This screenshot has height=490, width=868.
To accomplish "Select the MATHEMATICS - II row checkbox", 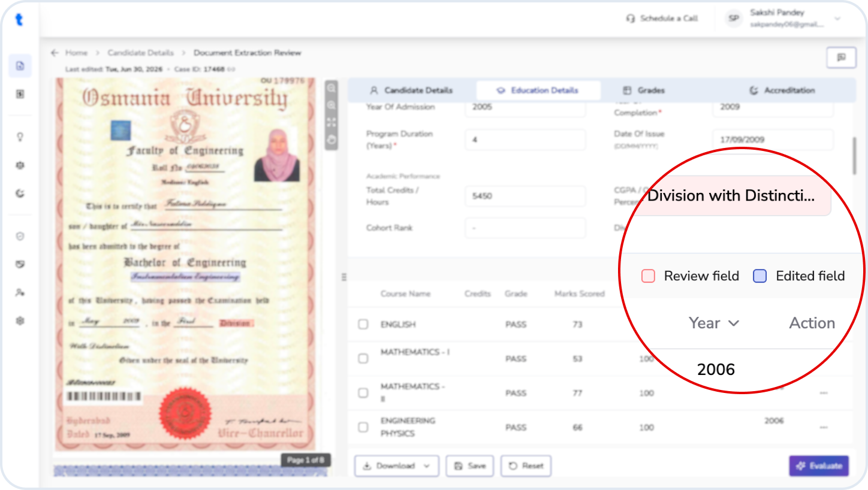I will (363, 393).
